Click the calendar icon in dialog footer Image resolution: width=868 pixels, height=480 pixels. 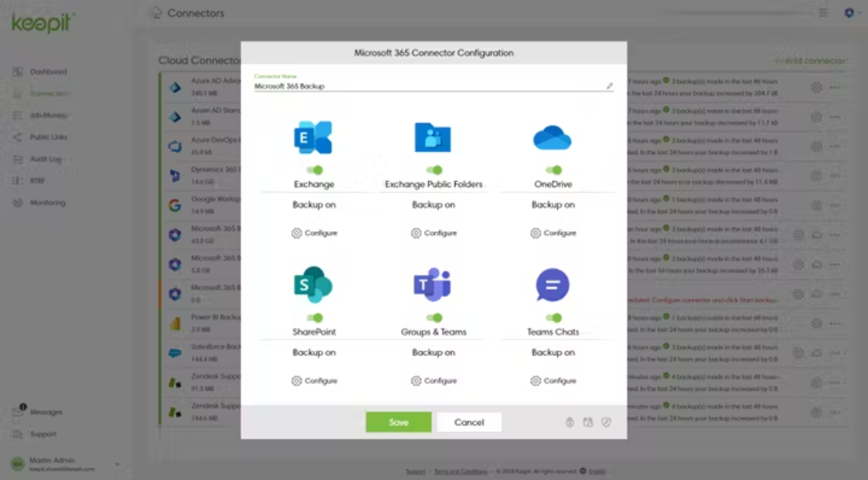click(x=588, y=422)
